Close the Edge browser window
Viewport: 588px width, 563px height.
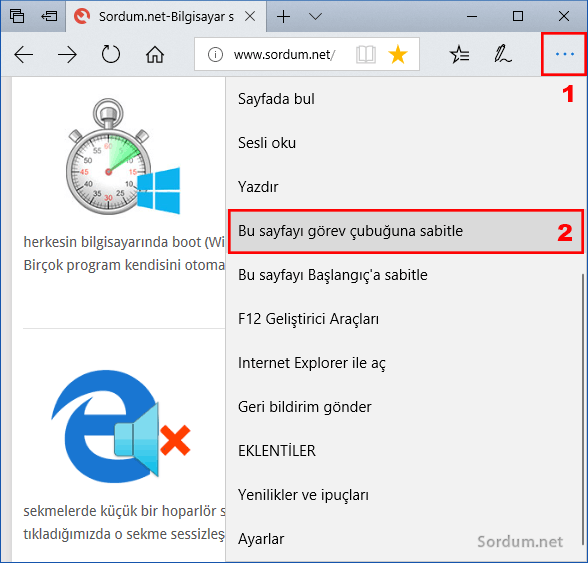564,16
